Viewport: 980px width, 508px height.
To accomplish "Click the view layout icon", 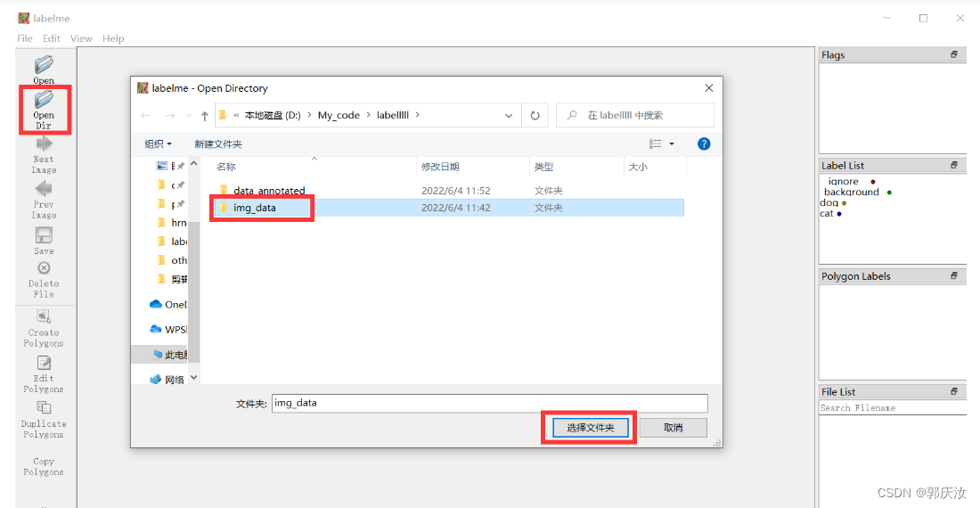I will pos(655,143).
